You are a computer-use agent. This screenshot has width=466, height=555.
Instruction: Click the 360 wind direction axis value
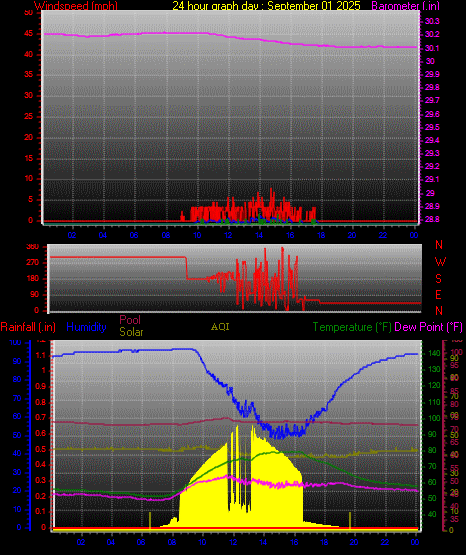(33, 247)
